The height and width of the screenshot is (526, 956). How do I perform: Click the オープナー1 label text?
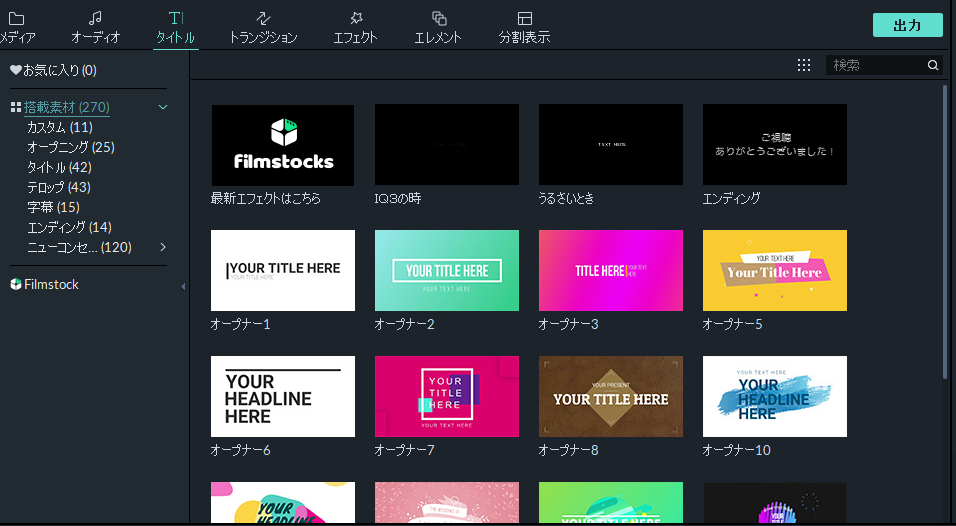click(240, 324)
